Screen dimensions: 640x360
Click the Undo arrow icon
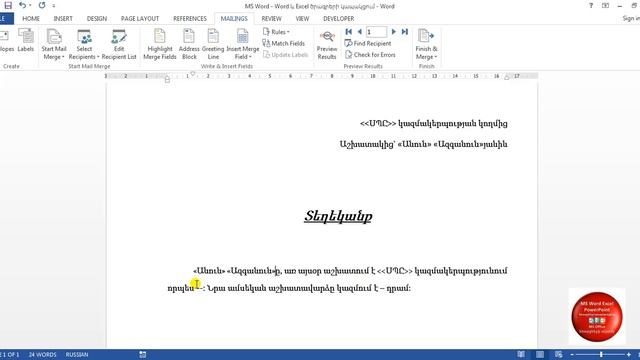[23, 5]
